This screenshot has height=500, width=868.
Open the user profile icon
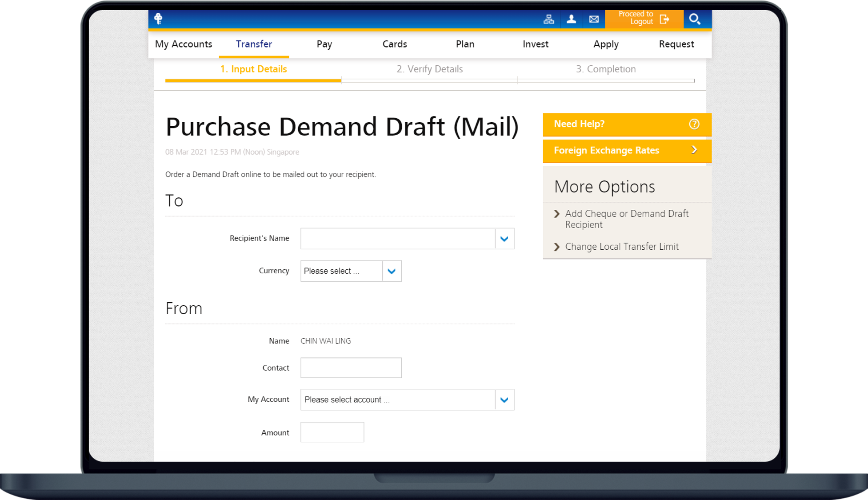point(572,19)
